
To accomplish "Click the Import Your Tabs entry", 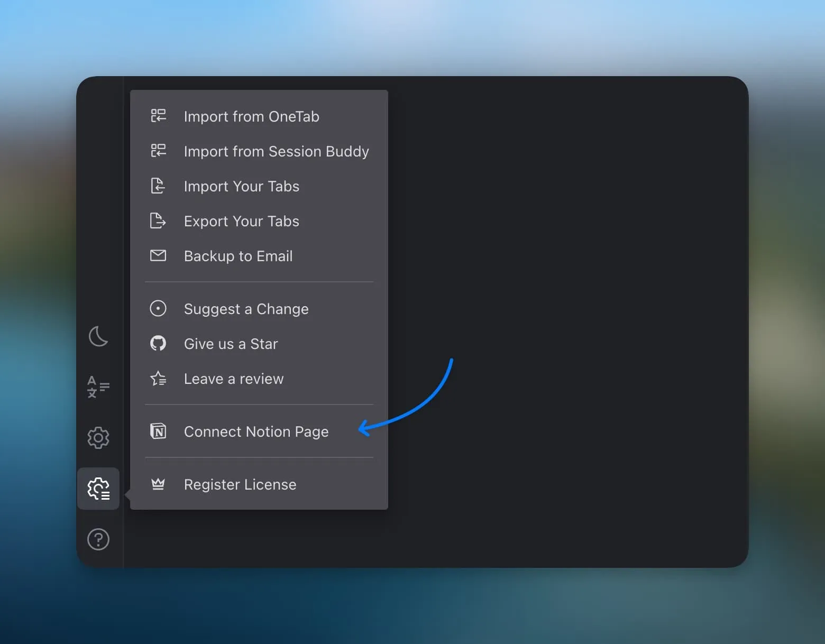I will click(241, 186).
